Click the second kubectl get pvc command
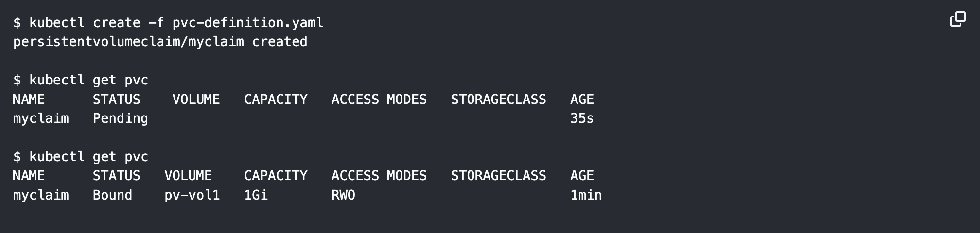Screen dimensions: 980x233 [x=81, y=157]
